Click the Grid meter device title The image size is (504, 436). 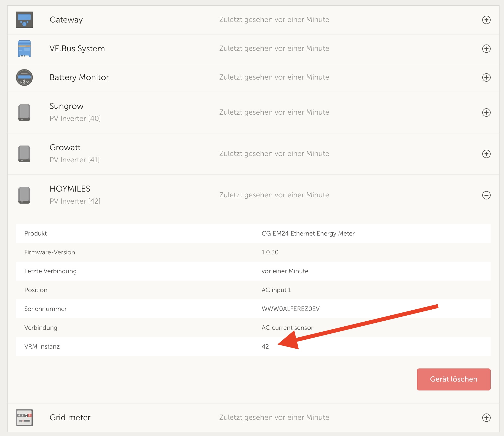pyautogui.click(x=70, y=417)
